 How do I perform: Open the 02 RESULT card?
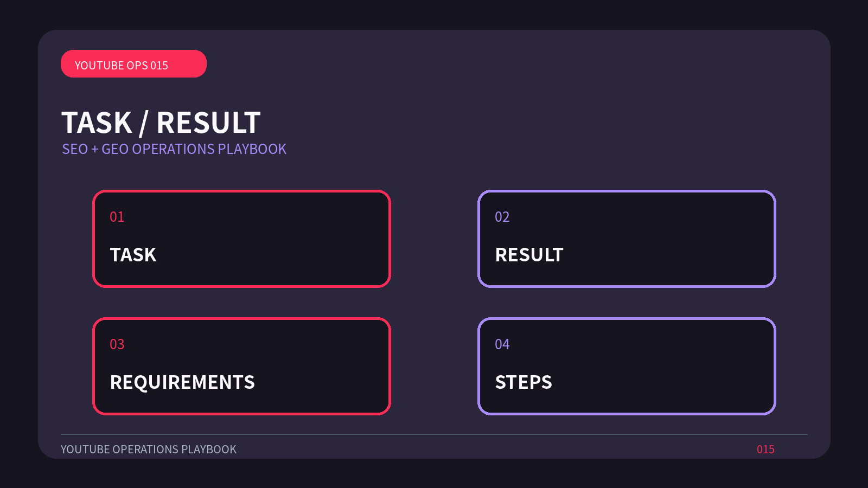coord(627,239)
